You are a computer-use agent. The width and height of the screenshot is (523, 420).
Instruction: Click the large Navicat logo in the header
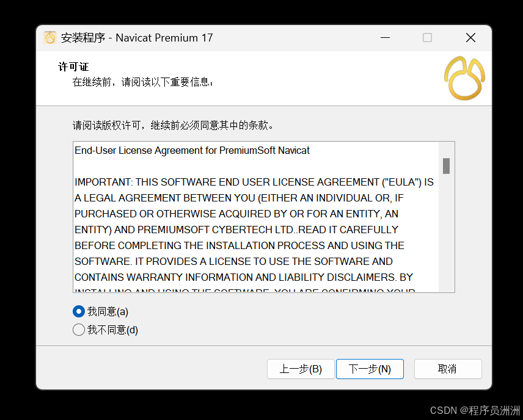[464, 78]
